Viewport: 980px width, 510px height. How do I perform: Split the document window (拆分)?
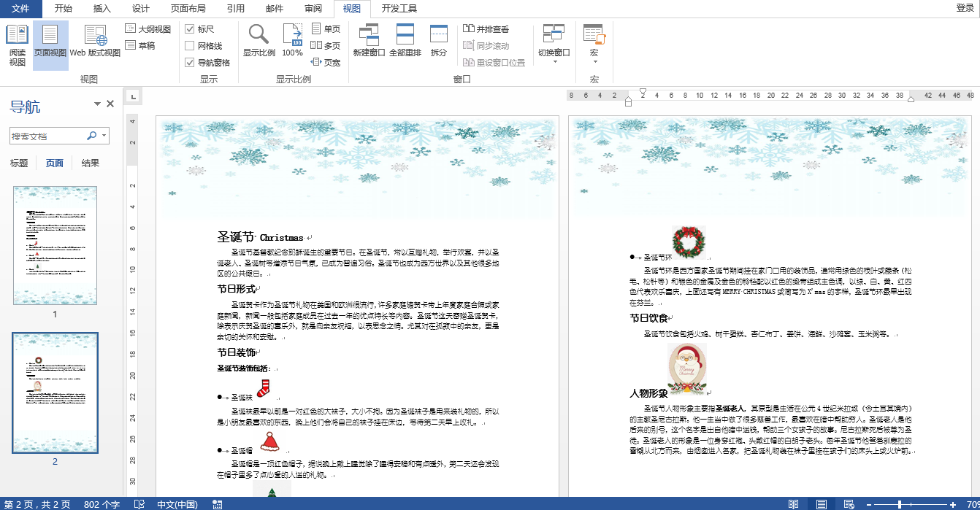[x=439, y=41]
